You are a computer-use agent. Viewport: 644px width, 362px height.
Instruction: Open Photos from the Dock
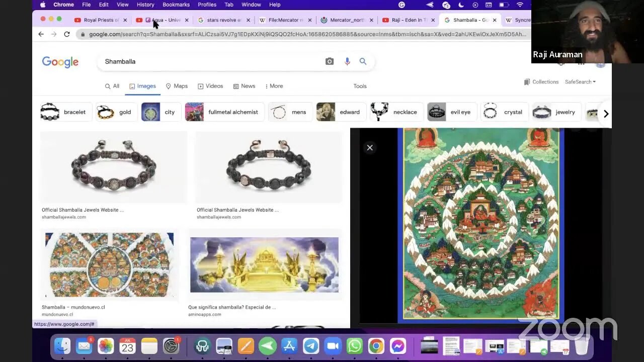coord(106,346)
